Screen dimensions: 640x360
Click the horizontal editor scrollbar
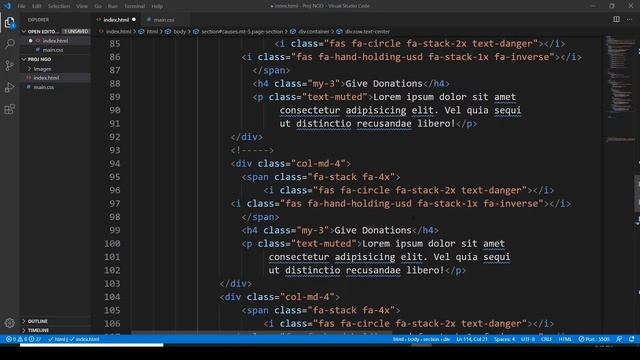click(261, 333)
